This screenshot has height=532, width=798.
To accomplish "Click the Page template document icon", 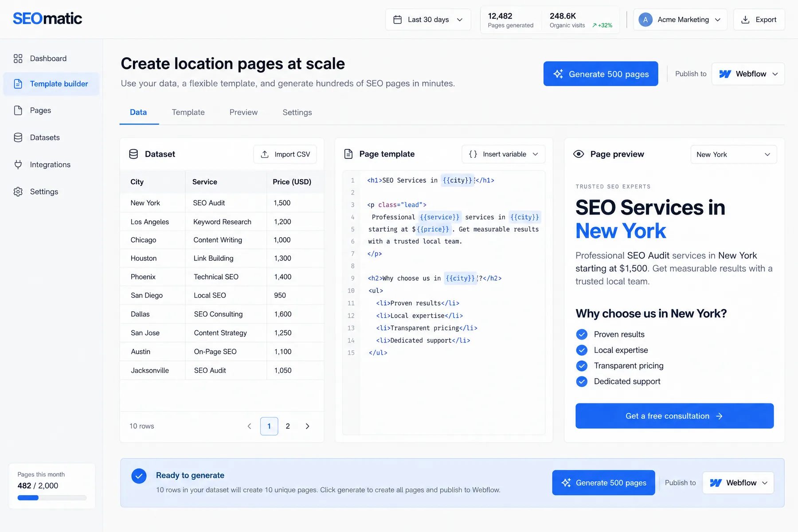I will [x=348, y=154].
